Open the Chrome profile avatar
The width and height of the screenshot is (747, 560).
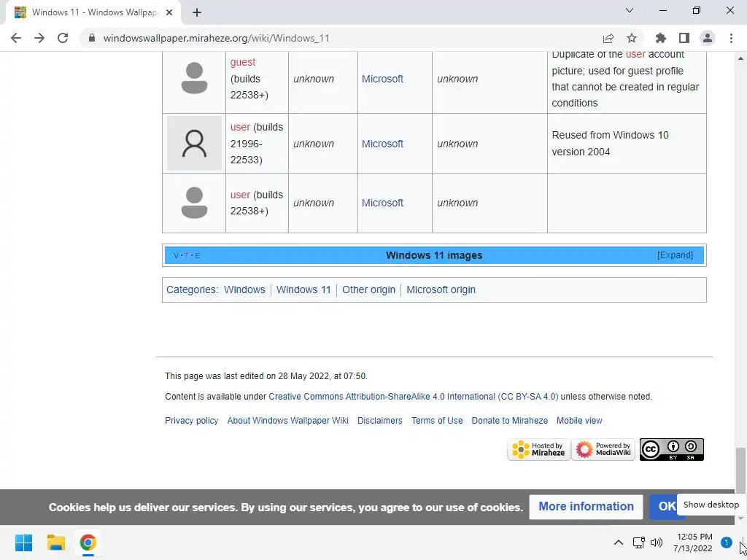(708, 38)
